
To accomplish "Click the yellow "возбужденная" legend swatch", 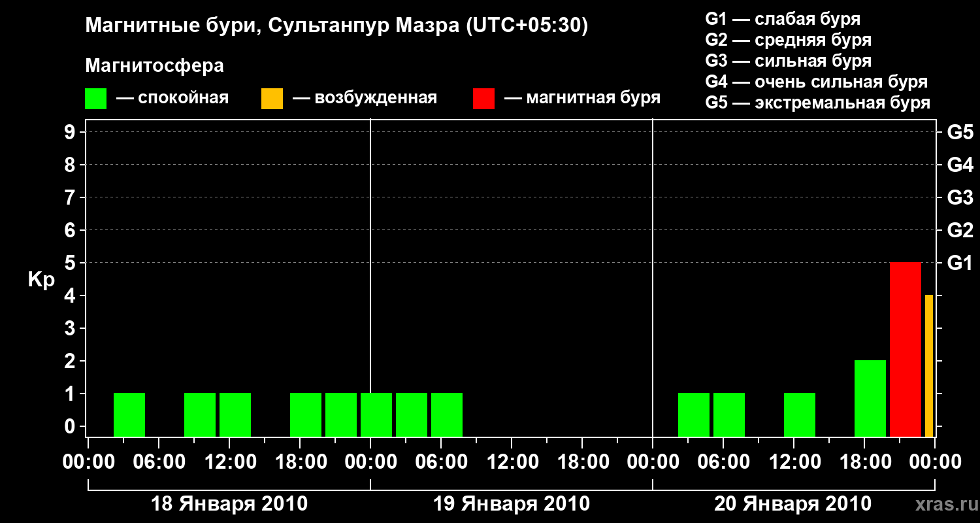I will tap(272, 99).
